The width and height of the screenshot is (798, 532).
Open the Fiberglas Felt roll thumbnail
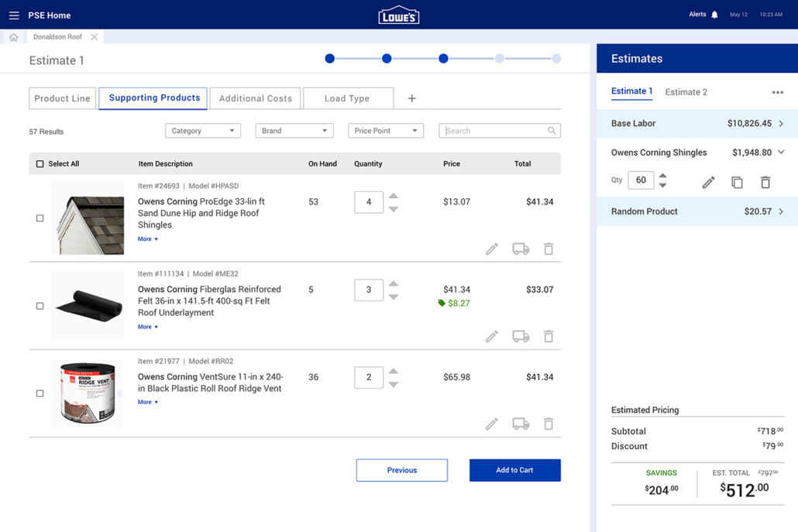point(88,306)
